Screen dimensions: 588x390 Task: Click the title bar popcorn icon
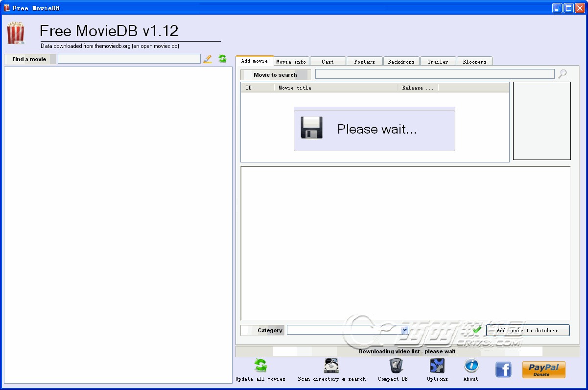pos(7,8)
